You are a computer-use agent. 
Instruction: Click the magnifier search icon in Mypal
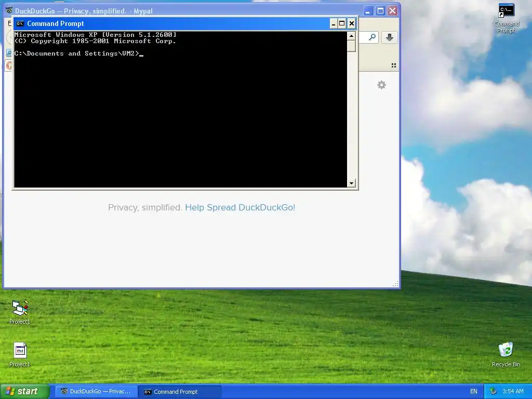(x=372, y=37)
